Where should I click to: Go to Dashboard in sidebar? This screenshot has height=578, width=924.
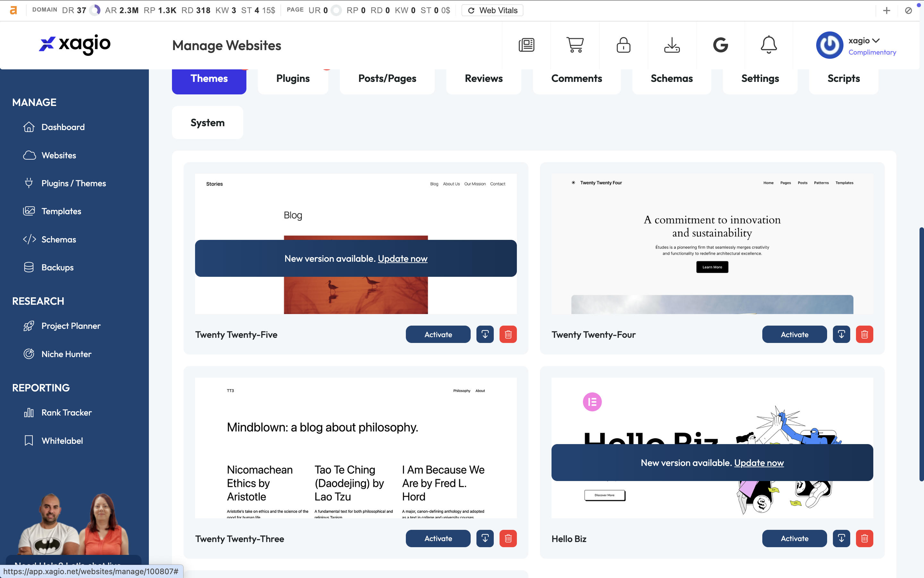tap(54, 127)
